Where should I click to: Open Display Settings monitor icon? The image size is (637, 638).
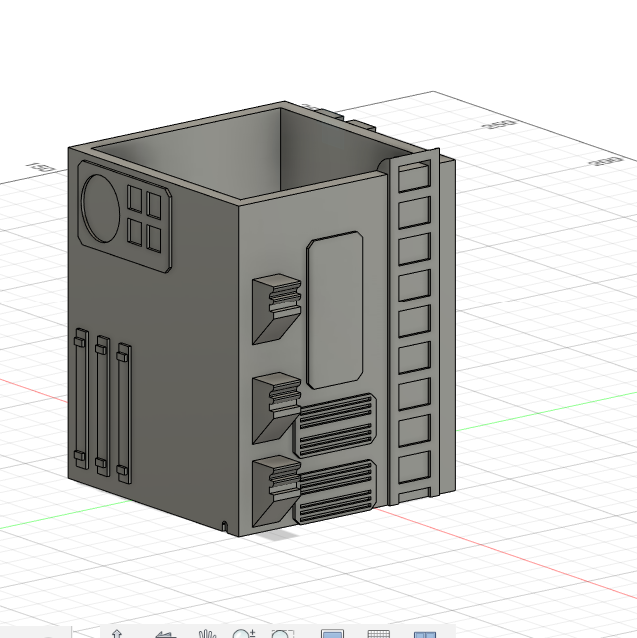[332, 634]
